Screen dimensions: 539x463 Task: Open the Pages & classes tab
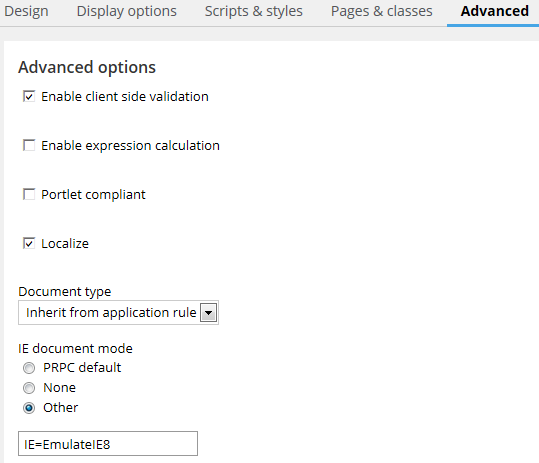pyautogui.click(x=382, y=11)
